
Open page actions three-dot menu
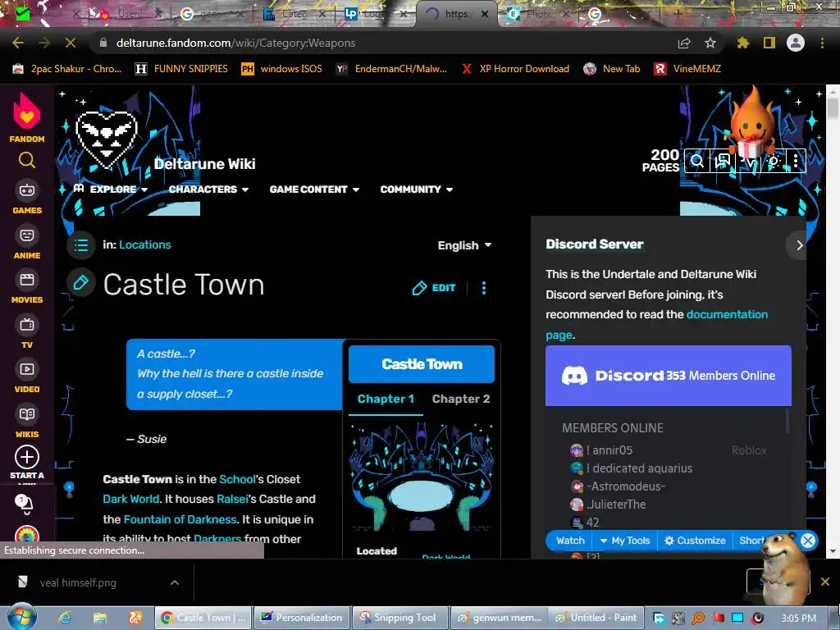484,288
